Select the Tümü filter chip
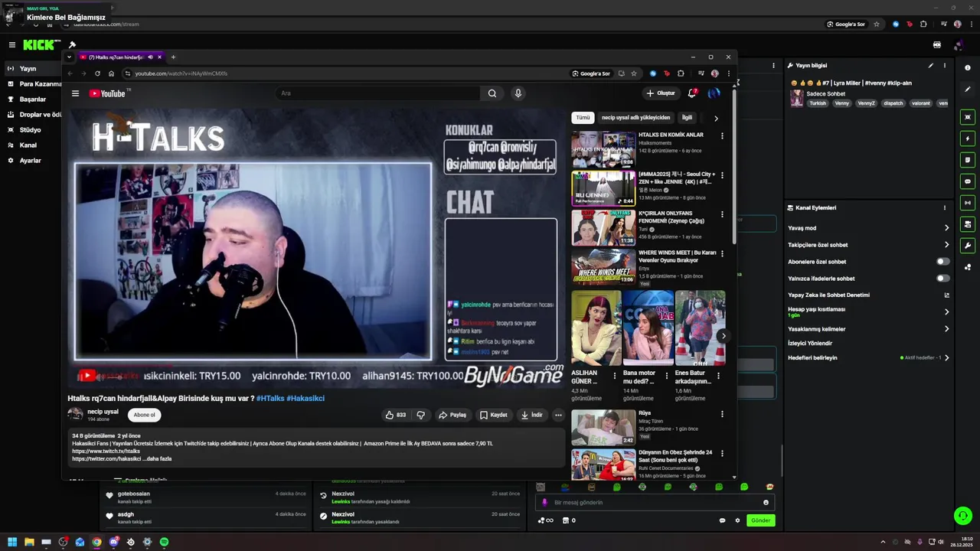The image size is (980, 551). pos(583,118)
